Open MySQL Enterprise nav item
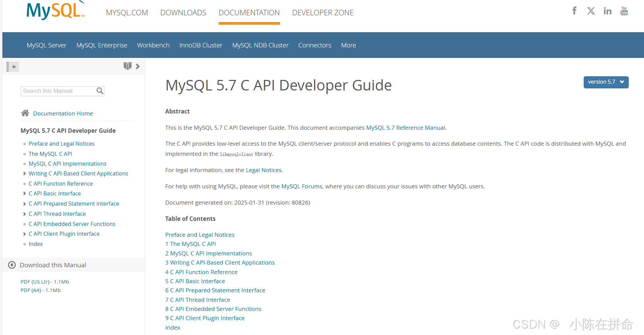This screenshot has width=644, height=335. (x=102, y=45)
